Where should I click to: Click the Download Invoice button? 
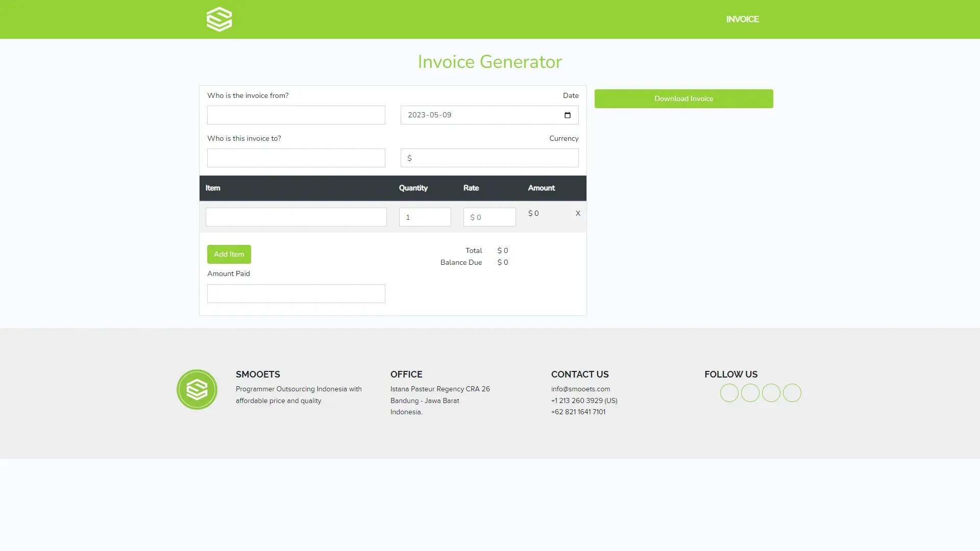683,98
